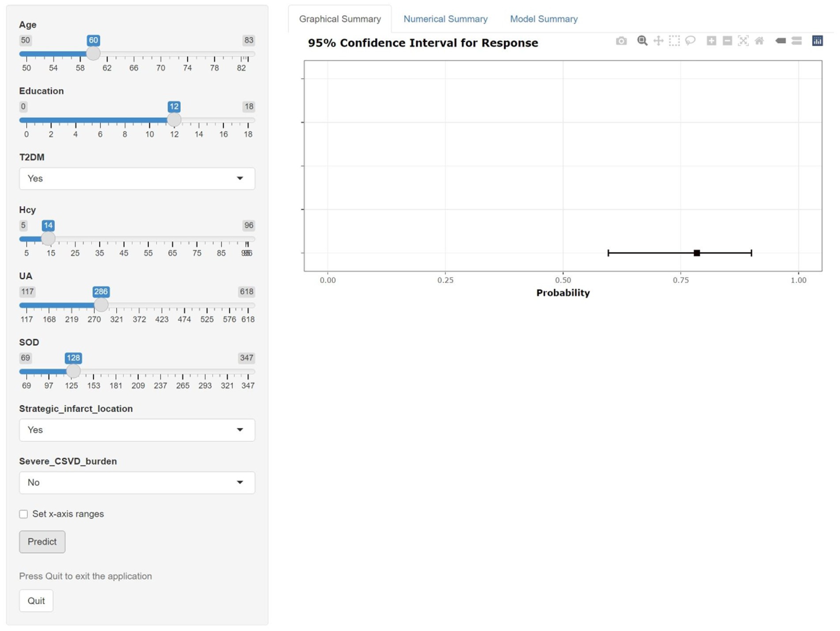Click the Education slider handle
The height and width of the screenshot is (631, 840).
pos(174,120)
